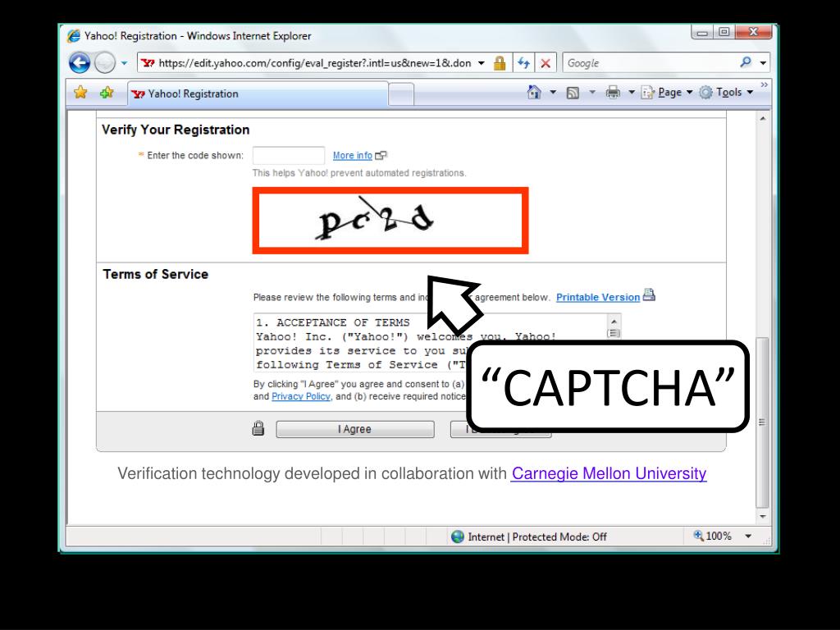
Task: Click the RSS Feeds icon
Action: (573, 93)
